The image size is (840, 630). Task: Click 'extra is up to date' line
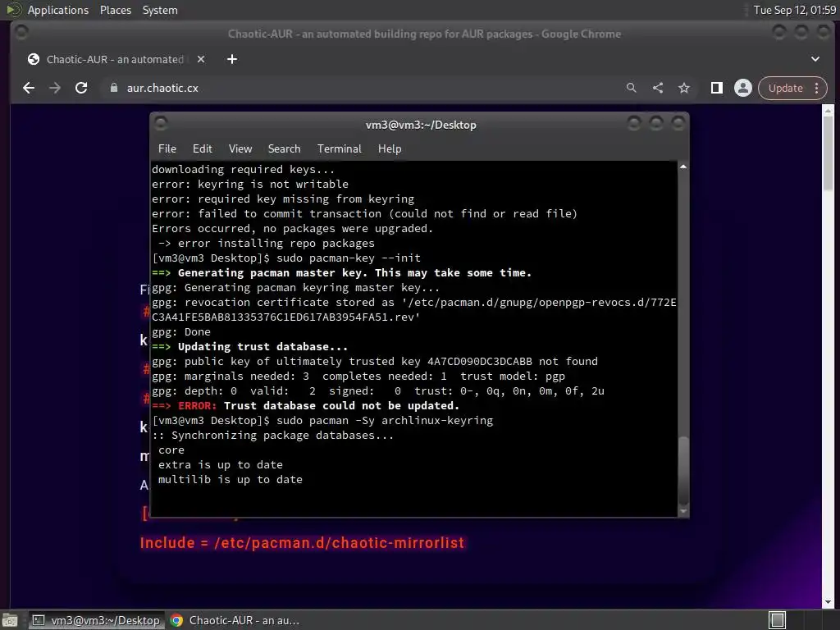point(220,465)
